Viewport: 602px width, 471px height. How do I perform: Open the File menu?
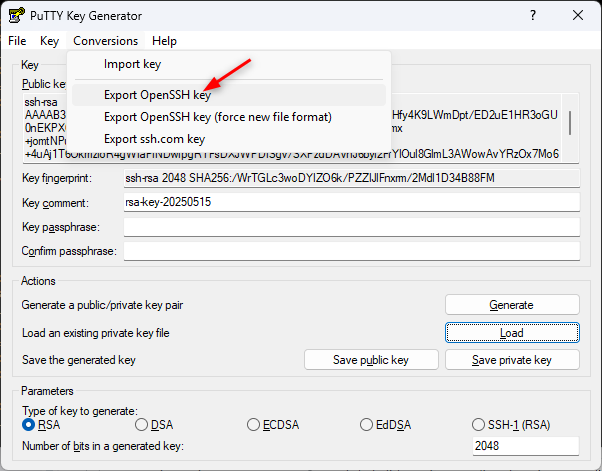pyautogui.click(x=17, y=41)
